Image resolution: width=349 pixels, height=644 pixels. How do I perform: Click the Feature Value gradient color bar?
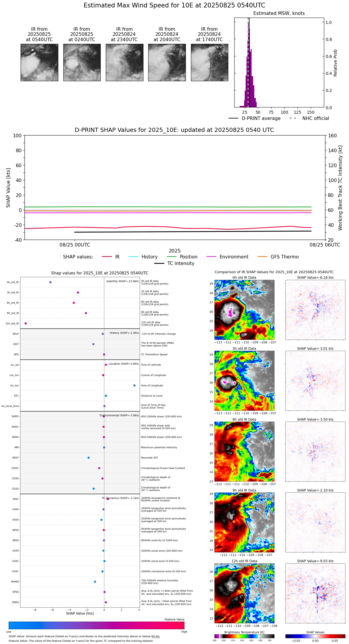(96, 625)
